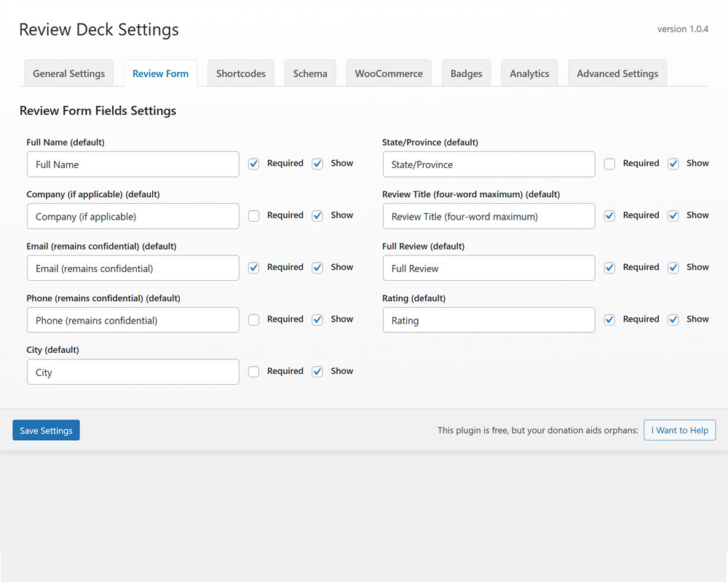The width and height of the screenshot is (728, 582).
Task: Disable Show for Email field
Action: [317, 268]
